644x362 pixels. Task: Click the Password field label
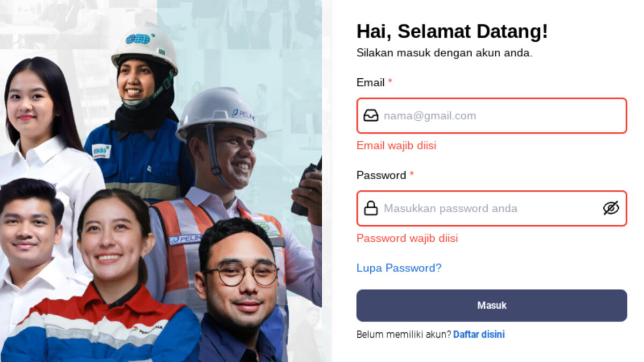coord(381,175)
